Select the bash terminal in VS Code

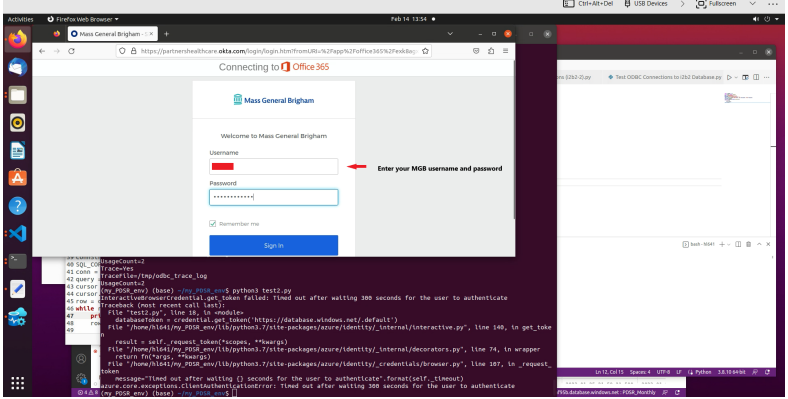pyautogui.click(x=698, y=244)
